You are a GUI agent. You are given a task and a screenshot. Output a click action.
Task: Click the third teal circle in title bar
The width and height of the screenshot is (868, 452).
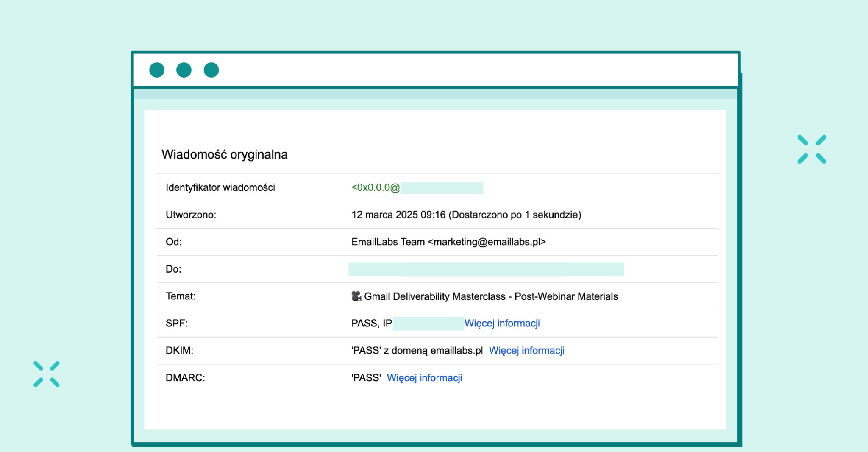(211, 70)
